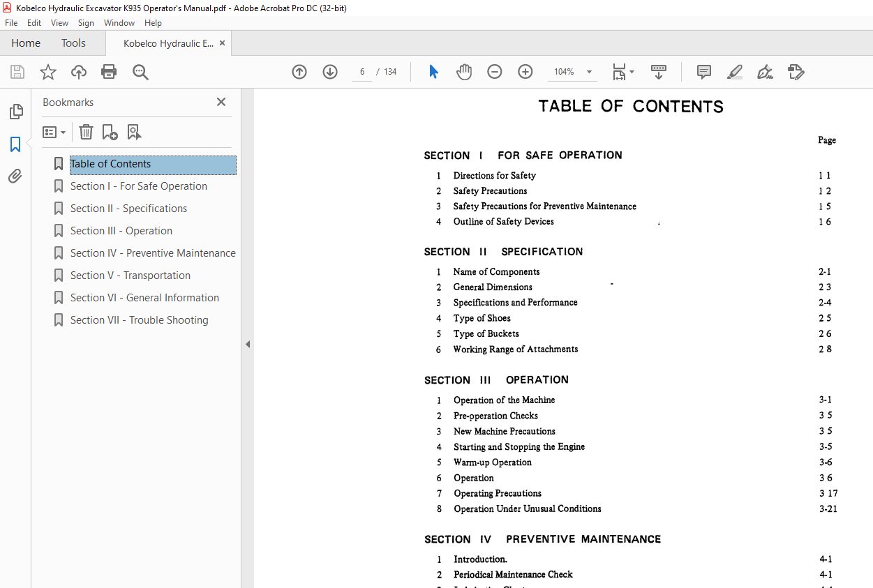Click 'Type of Buckets' line
The width and height of the screenshot is (873, 588).
486,333
